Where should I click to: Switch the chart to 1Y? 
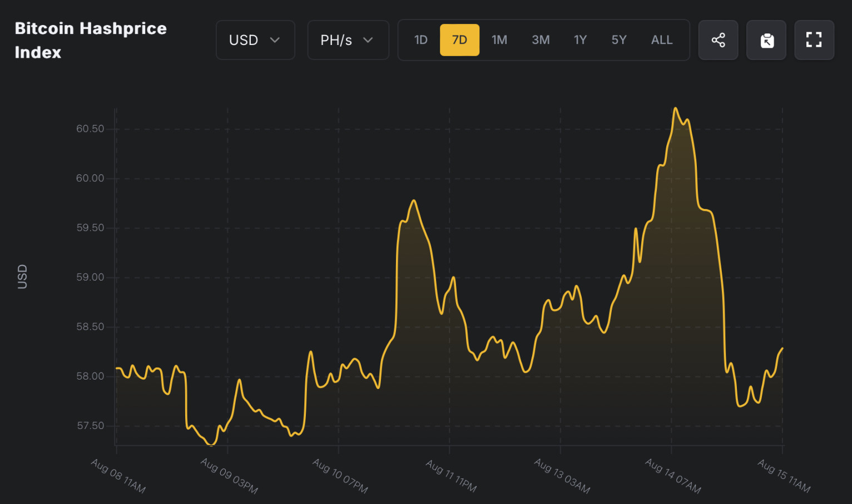[x=580, y=40]
